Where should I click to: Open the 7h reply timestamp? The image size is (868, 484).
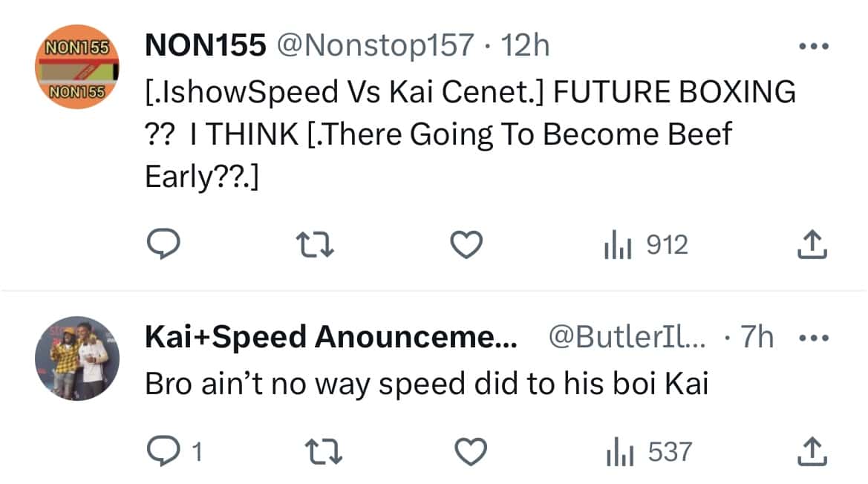pyautogui.click(x=757, y=339)
